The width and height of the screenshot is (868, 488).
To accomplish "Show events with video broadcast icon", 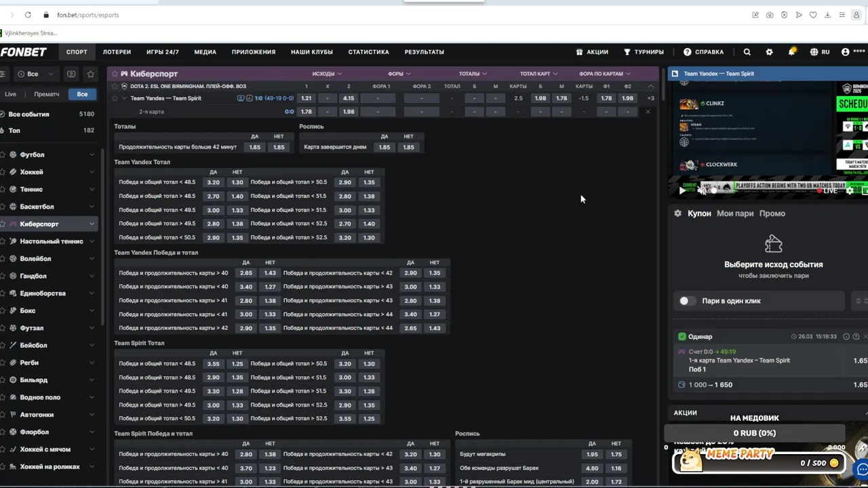I will click(x=71, y=74).
